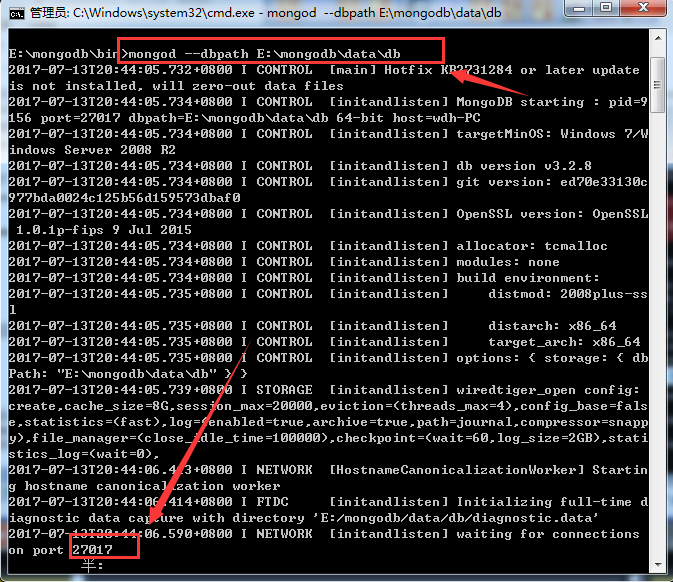Click 'indows Server 2008 R2' text

point(92,150)
